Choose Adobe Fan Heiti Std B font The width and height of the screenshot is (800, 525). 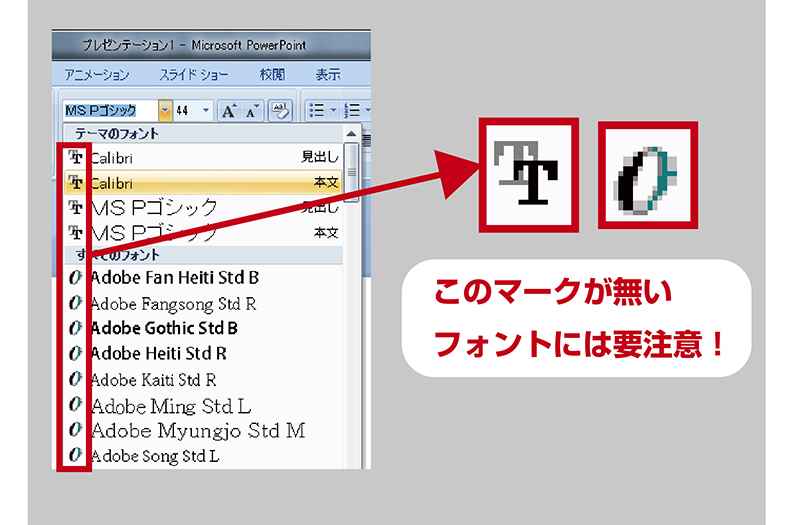point(175,277)
